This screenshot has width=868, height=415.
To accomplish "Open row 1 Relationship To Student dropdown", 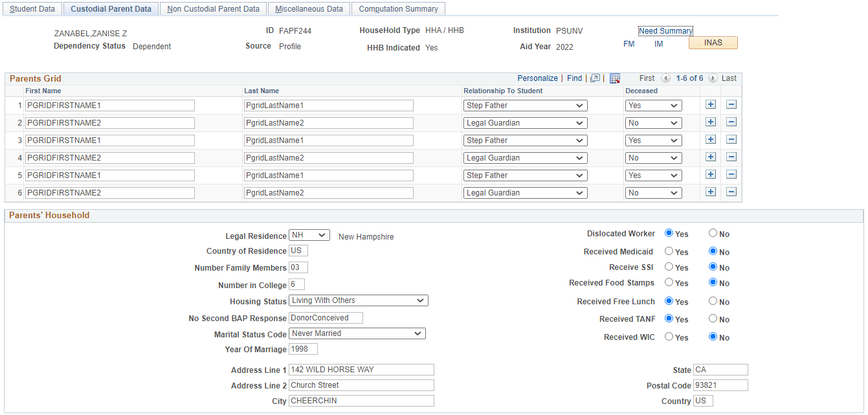I will [x=526, y=106].
